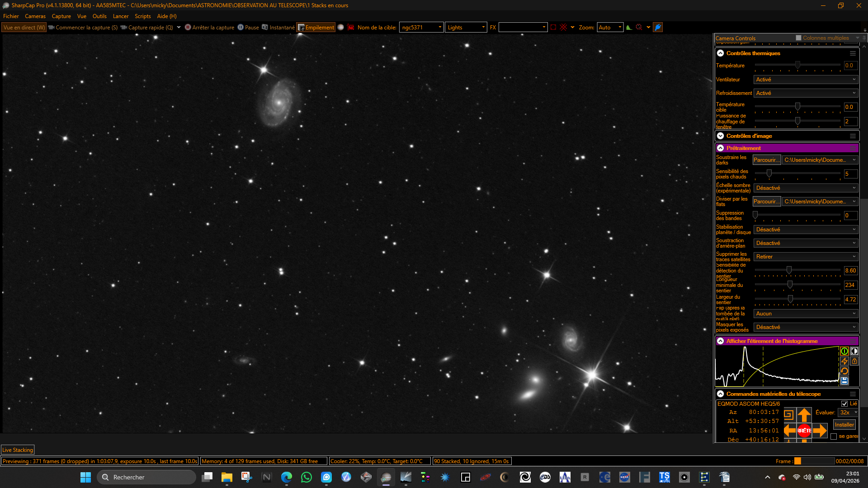Open Ventilateur dropdown set to Activé

(x=806, y=80)
